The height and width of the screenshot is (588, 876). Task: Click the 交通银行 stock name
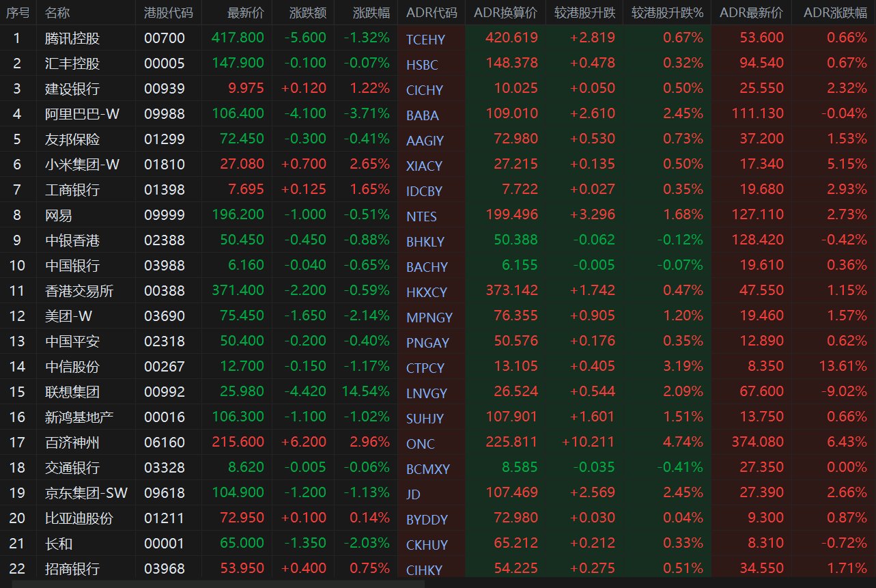click(x=72, y=468)
